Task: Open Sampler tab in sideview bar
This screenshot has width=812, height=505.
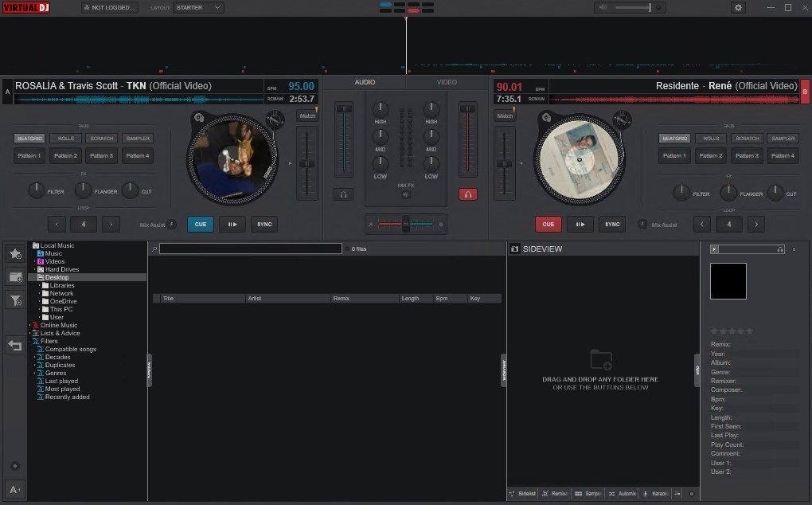Action: click(x=588, y=494)
